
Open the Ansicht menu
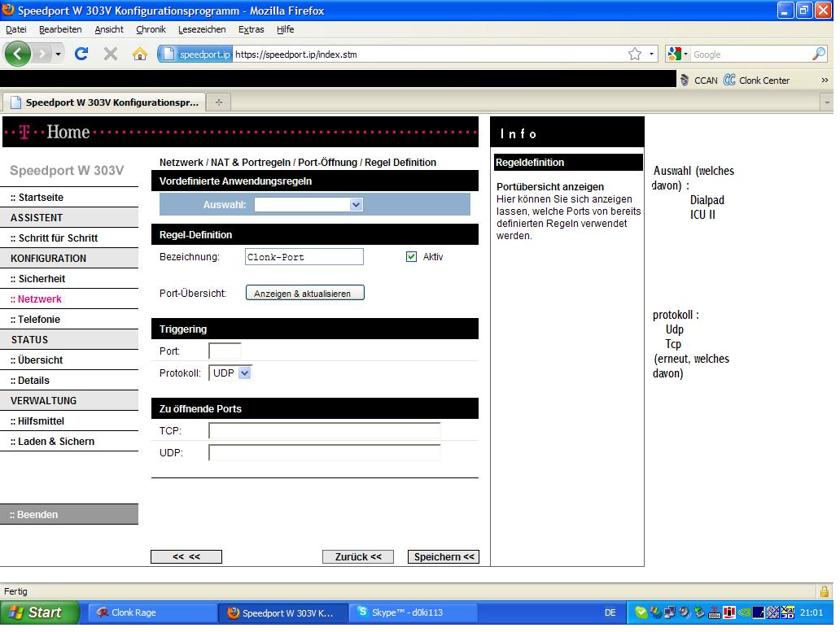coord(109,29)
